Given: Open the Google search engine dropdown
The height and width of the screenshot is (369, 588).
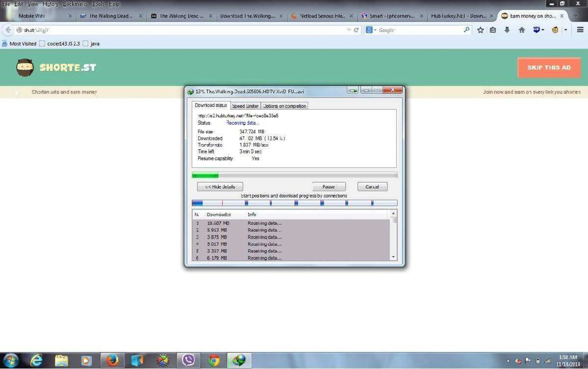Looking at the screenshot, I should point(371,30).
